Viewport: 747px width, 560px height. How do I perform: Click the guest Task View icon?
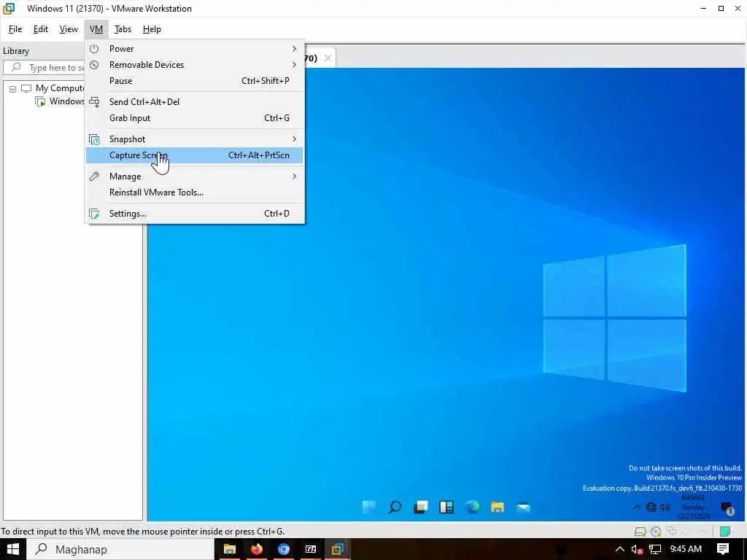pos(421,507)
